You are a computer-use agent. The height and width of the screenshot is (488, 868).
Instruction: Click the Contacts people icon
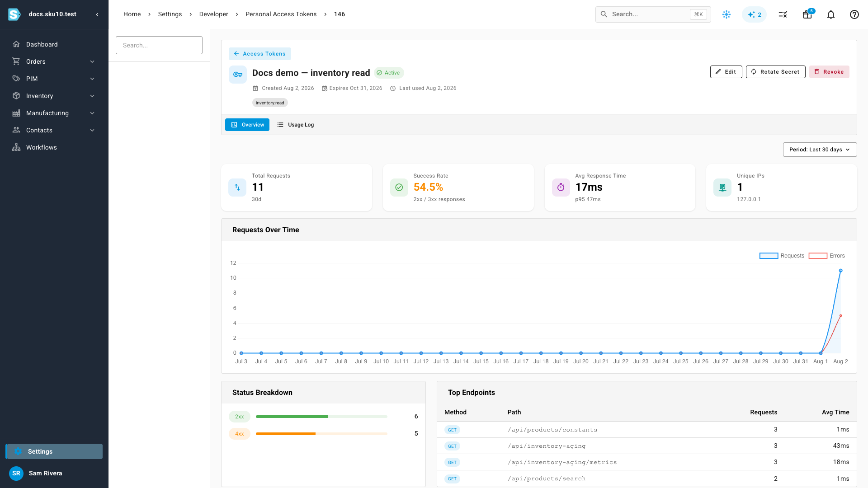[x=16, y=130]
